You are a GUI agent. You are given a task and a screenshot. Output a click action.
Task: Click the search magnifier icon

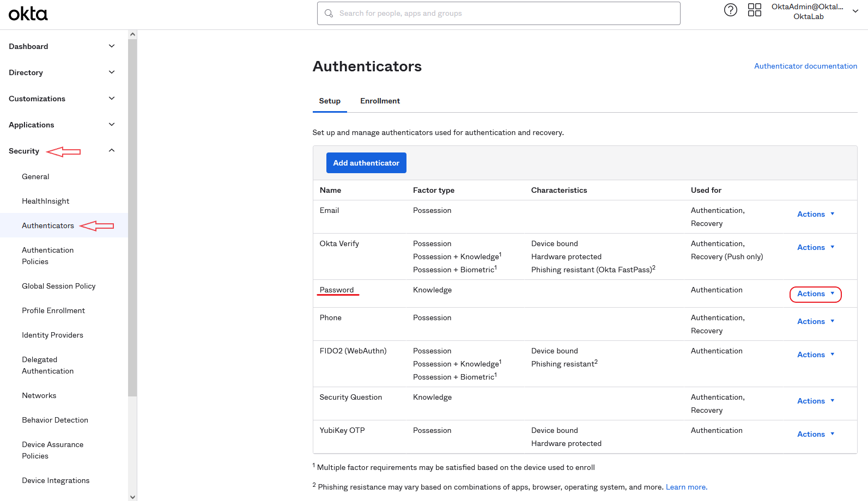pos(329,14)
